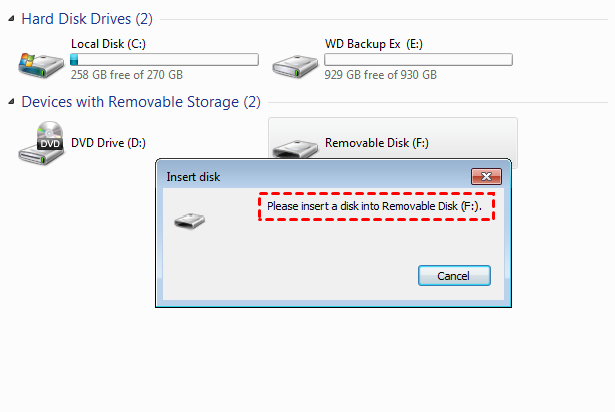The width and height of the screenshot is (615, 412).
Task: Click the Insert disk dialog title
Action: coord(193,177)
